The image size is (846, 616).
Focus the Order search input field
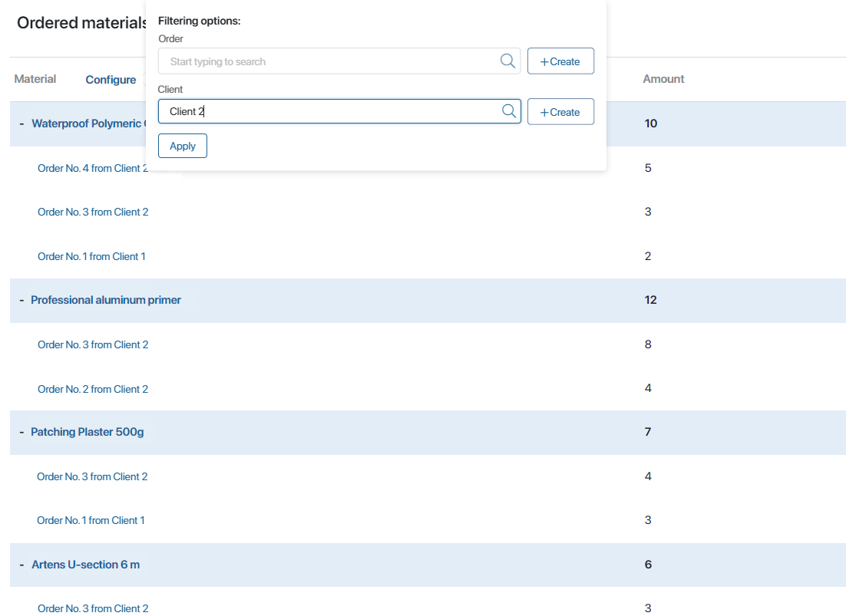coord(330,61)
